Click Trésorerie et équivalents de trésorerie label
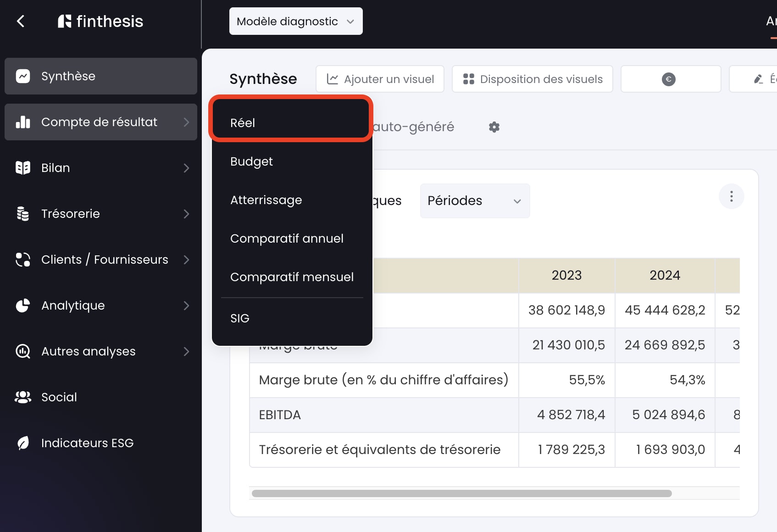The width and height of the screenshot is (777, 532). pos(379,449)
